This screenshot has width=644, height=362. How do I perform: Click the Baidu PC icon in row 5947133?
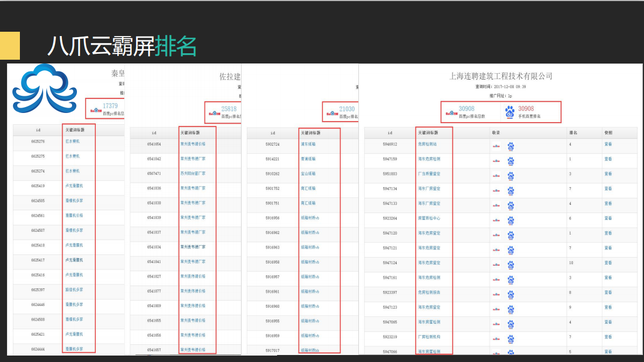[496, 205]
